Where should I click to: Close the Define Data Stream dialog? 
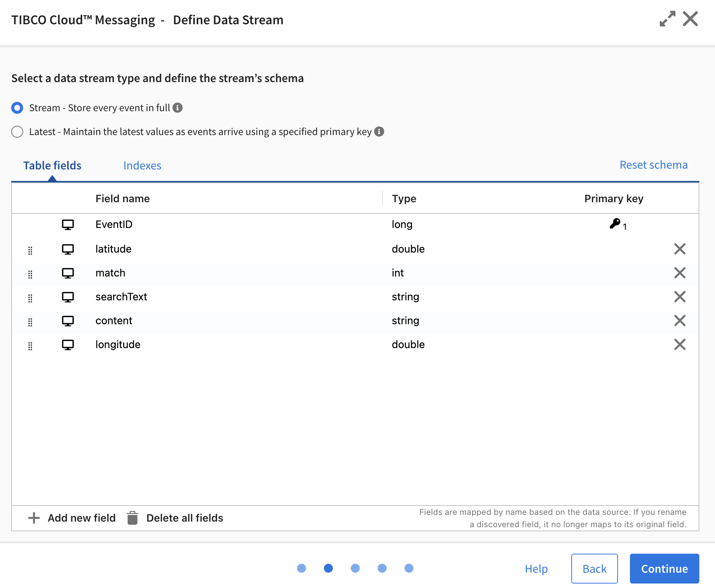coord(690,19)
